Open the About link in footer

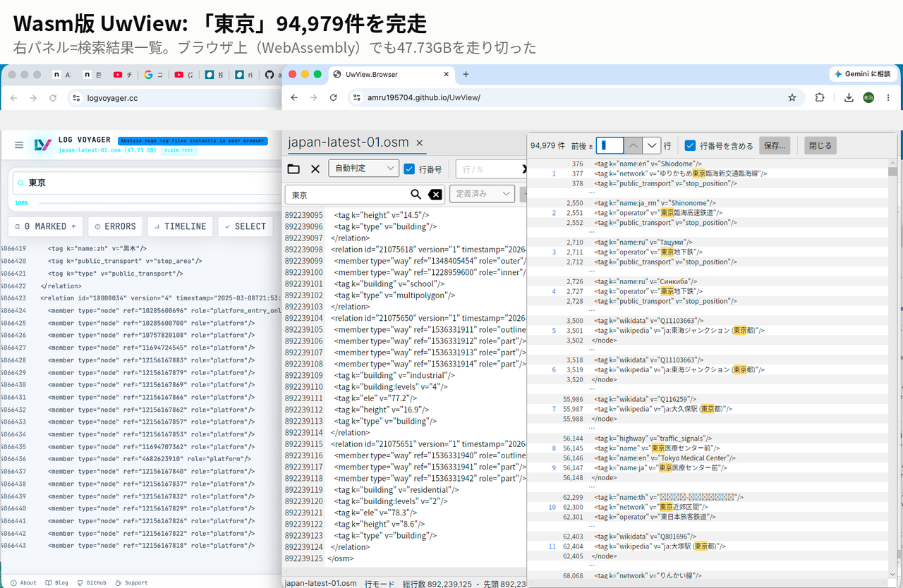pyautogui.click(x=23, y=582)
